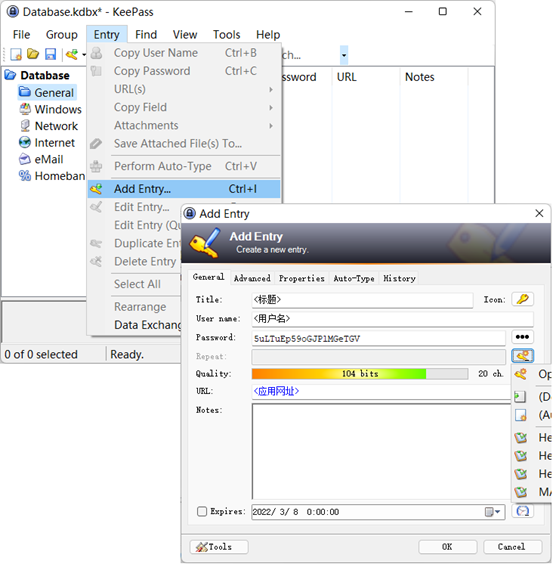Click the Open database folder icon
The height and width of the screenshot is (564, 553).
(x=33, y=54)
